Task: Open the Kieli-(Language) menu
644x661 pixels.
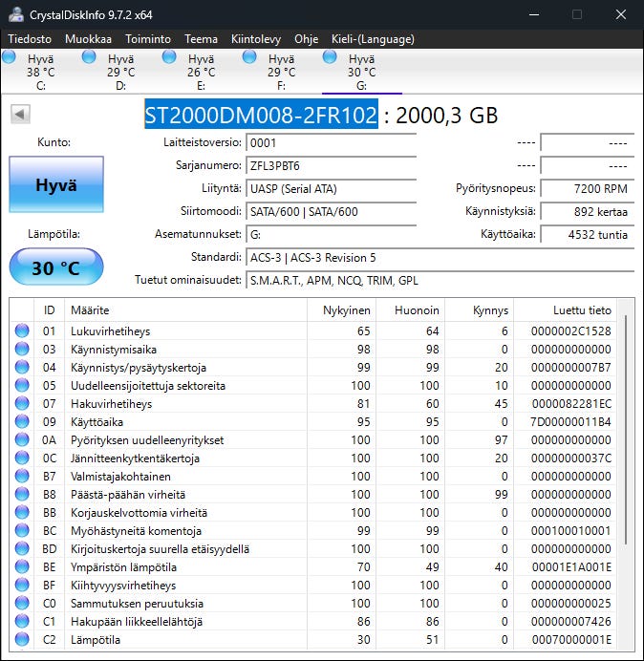Action: [372, 39]
